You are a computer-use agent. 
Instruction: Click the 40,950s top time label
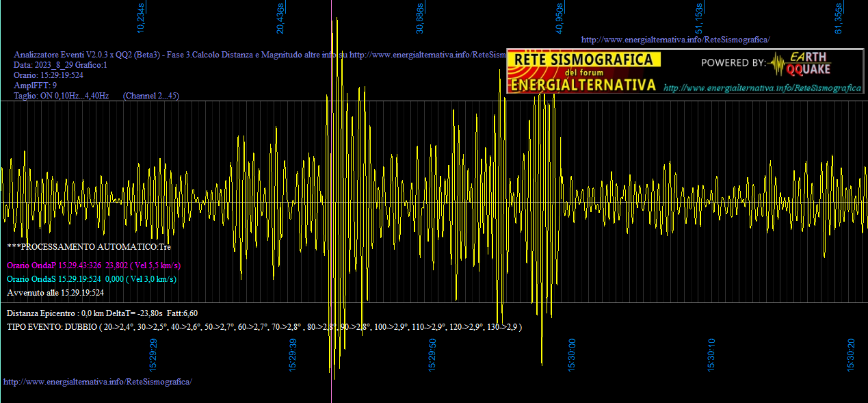[559, 18]
